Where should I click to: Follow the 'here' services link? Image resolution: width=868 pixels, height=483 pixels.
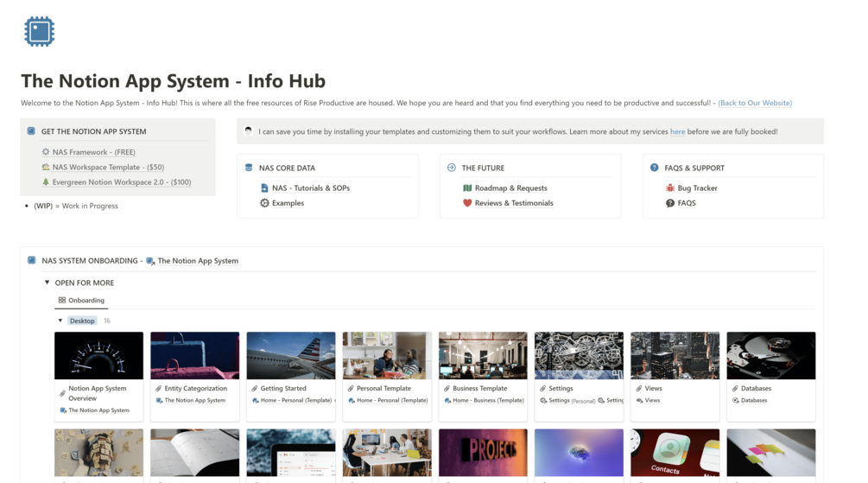click(678, 132)
